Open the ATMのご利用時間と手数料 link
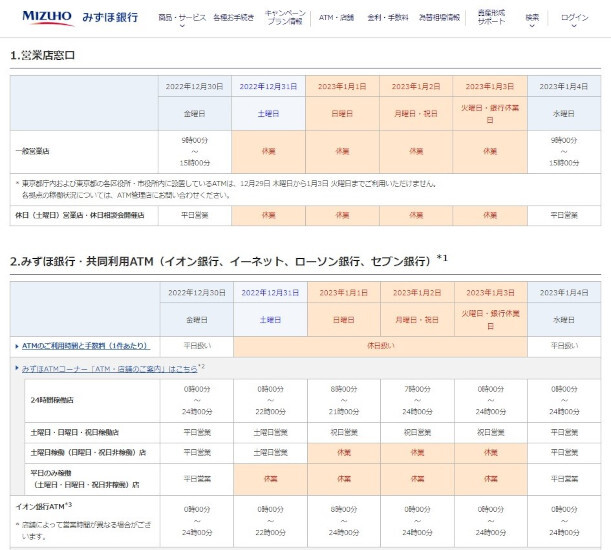Image resolution: width=611 pixels, height=550 pixels. (x=85, y=346)
